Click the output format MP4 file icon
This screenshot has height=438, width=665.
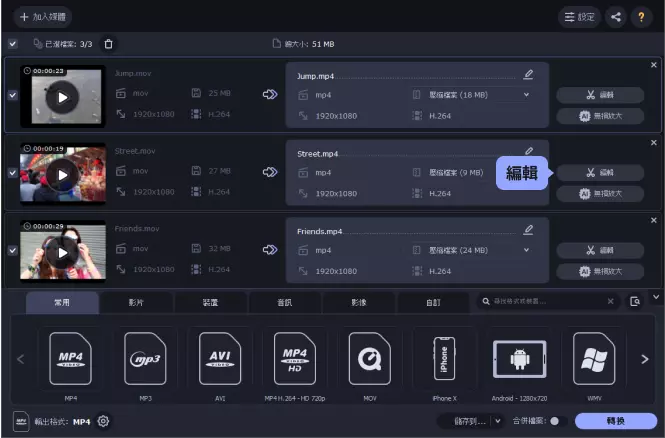tap(21, 421)
